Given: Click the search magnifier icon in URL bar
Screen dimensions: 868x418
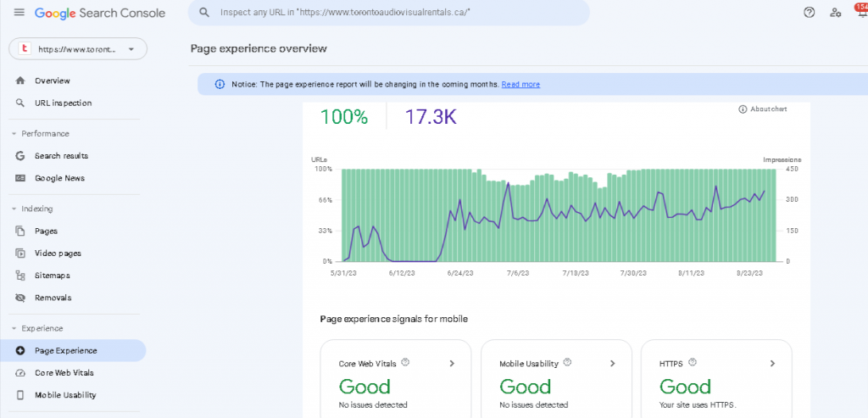Looking at the screenshot, I should click(x=204, y=12).
